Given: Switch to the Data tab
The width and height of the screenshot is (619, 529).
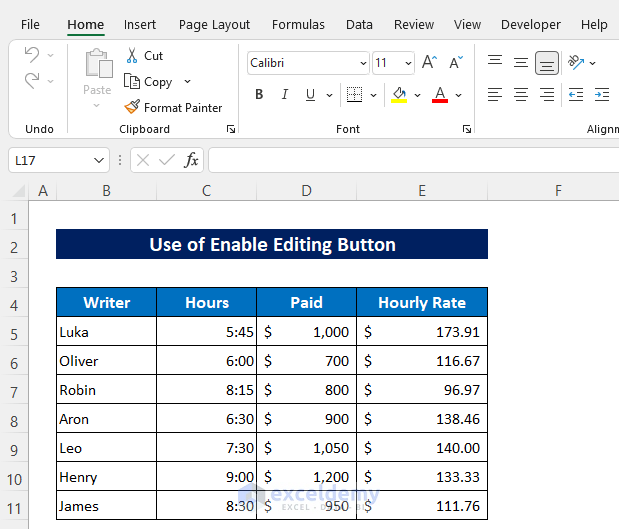Looking at the screenshot, I should coord(359,24).
